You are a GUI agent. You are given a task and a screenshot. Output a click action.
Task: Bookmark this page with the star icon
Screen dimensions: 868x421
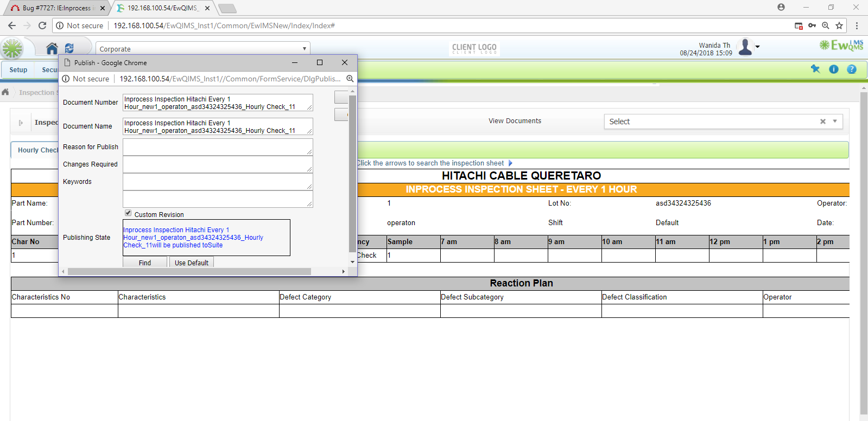(839, 25)
